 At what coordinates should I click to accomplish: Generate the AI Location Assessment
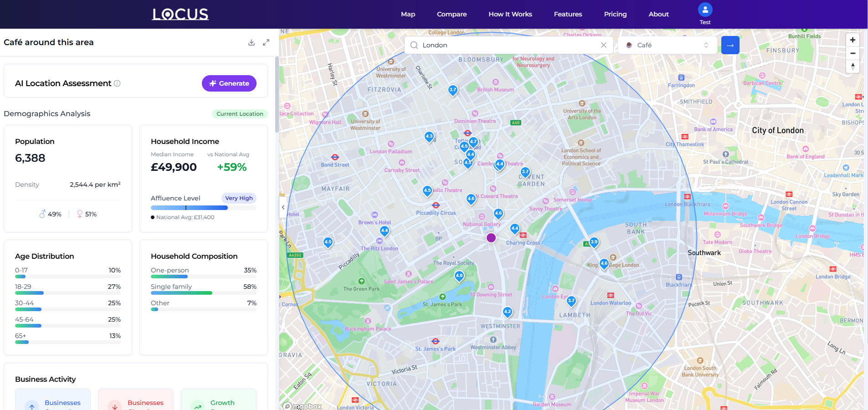click(229, 83)
